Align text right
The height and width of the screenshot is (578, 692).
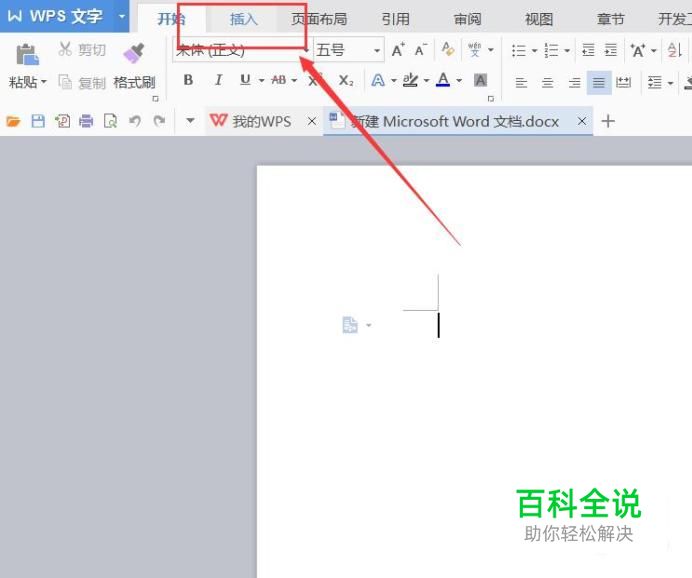[574, 82]
